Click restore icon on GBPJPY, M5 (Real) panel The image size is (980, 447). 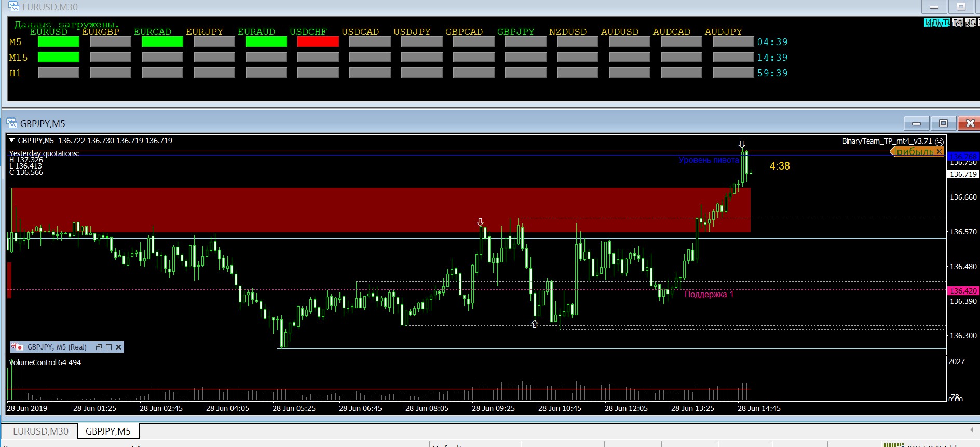tap(99, 347)
